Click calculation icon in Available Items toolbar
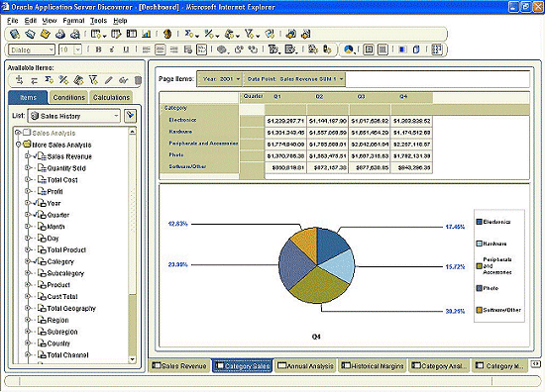545x392 pixels. pyautogui.click(x=78, y=80)
